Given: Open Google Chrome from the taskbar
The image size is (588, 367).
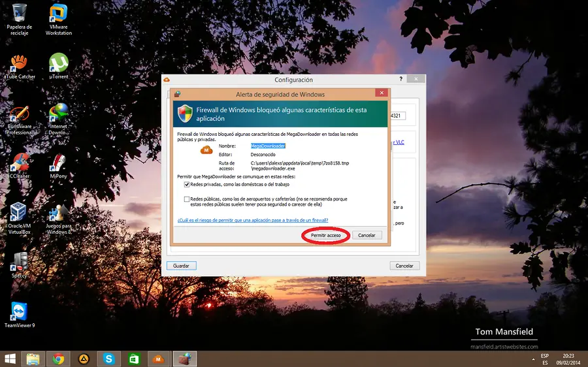Looking at the screenshot, I should [58, 359].
